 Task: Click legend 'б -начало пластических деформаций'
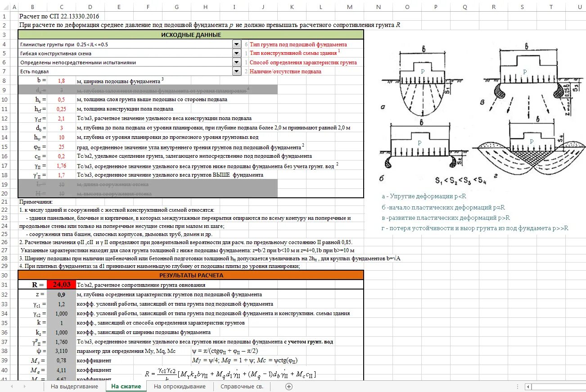coord(443,207)
